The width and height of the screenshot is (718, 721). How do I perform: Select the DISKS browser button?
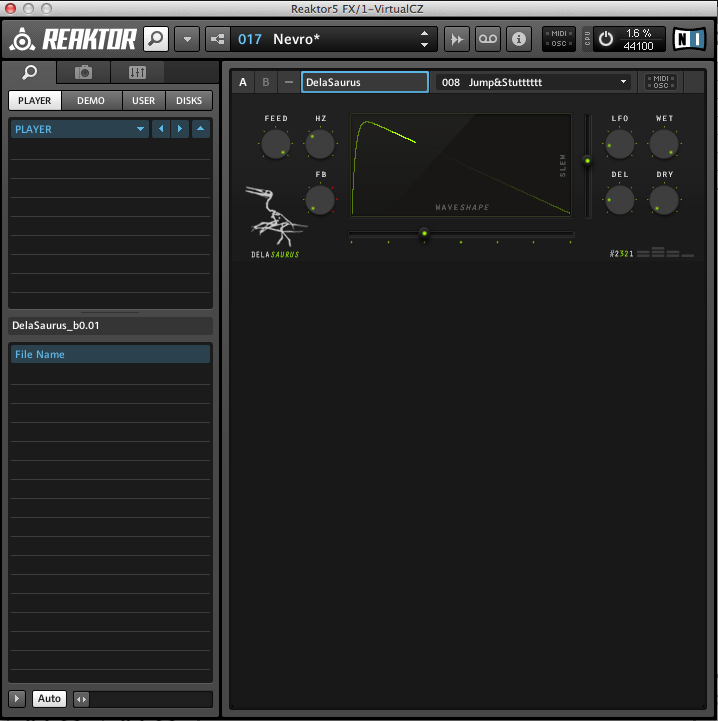189,100
